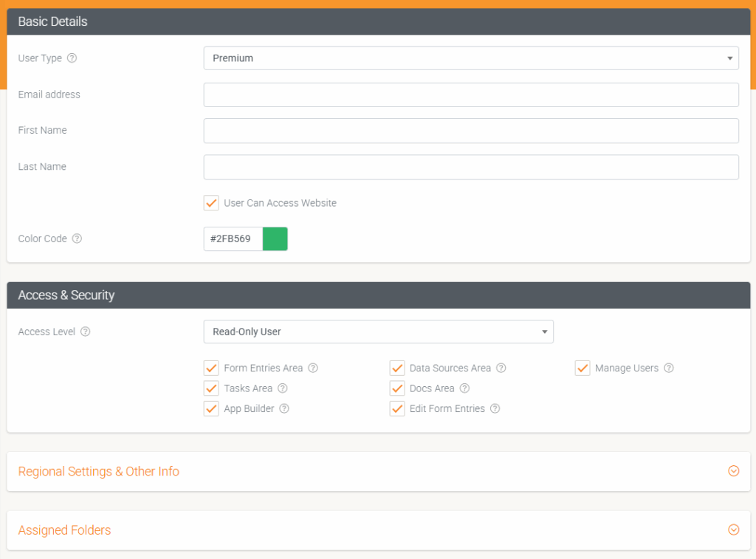Click Regional Settings & Other Info heading
Viewport: 756px width, 559px height.
pyautogui.click(x=99, y=471)
